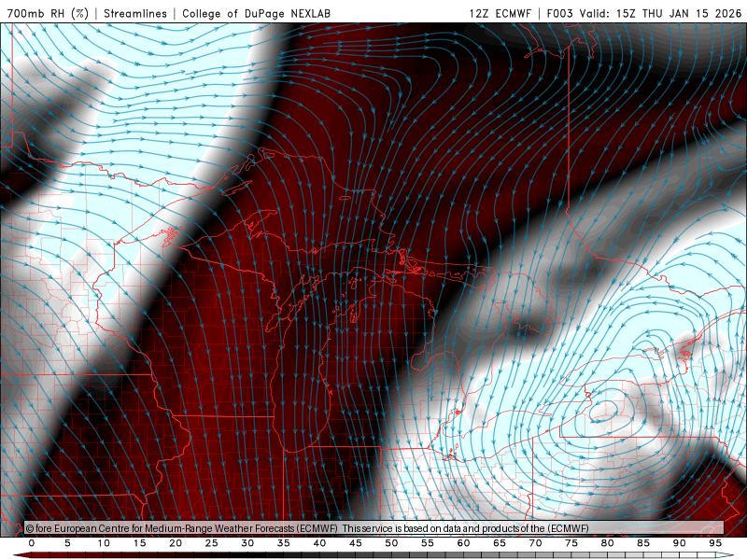Click the colorbar label "5"
Image resolution: width=747 pixels, height=560 pixels.
point(67,543)
